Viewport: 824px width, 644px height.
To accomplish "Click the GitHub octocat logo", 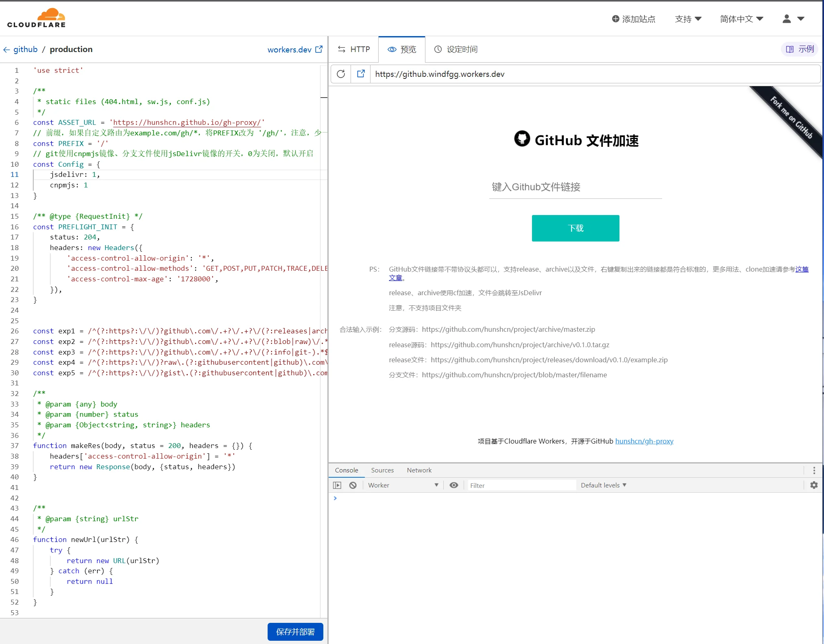I will tap(522, 139).
